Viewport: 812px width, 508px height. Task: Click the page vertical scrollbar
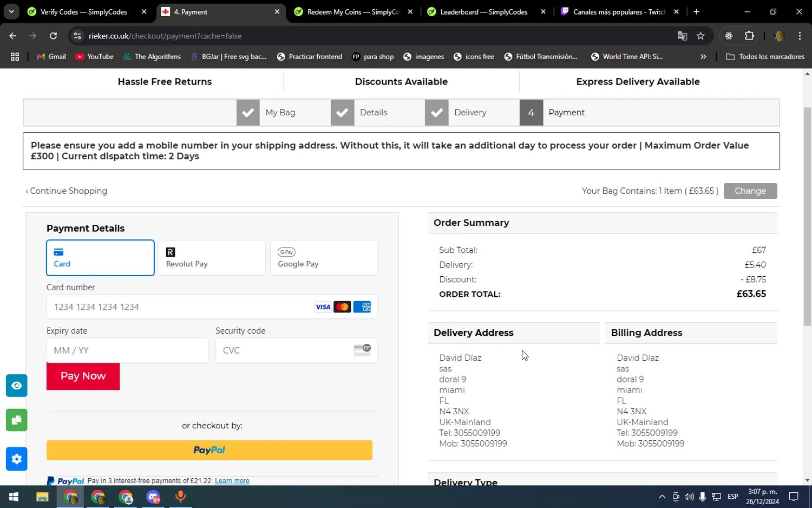pos(807,217)
